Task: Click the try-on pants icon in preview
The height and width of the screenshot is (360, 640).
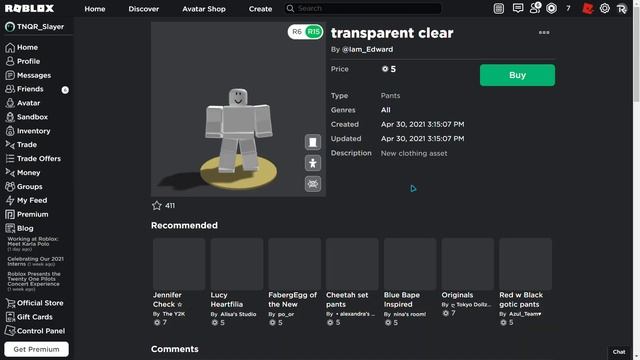Action: [313, 142]
